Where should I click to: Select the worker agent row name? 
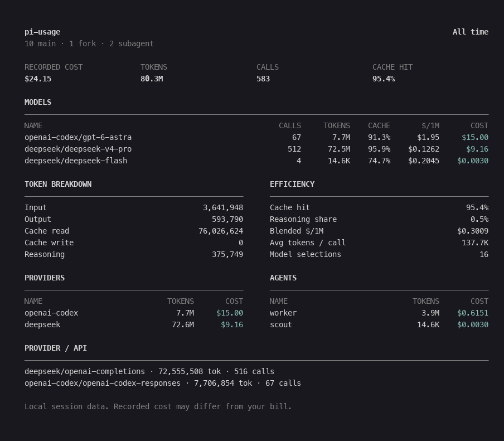pos(283,313)
